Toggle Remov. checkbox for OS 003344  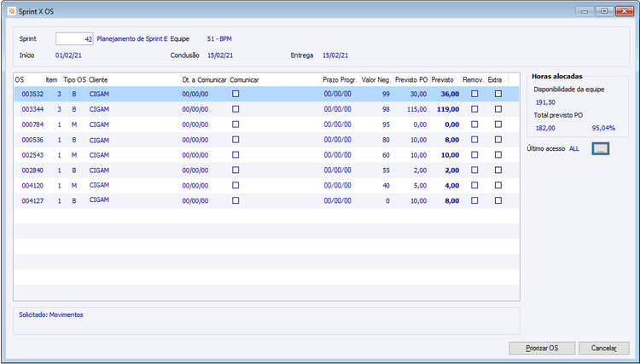pyautogui.click(x=474, y=109)
